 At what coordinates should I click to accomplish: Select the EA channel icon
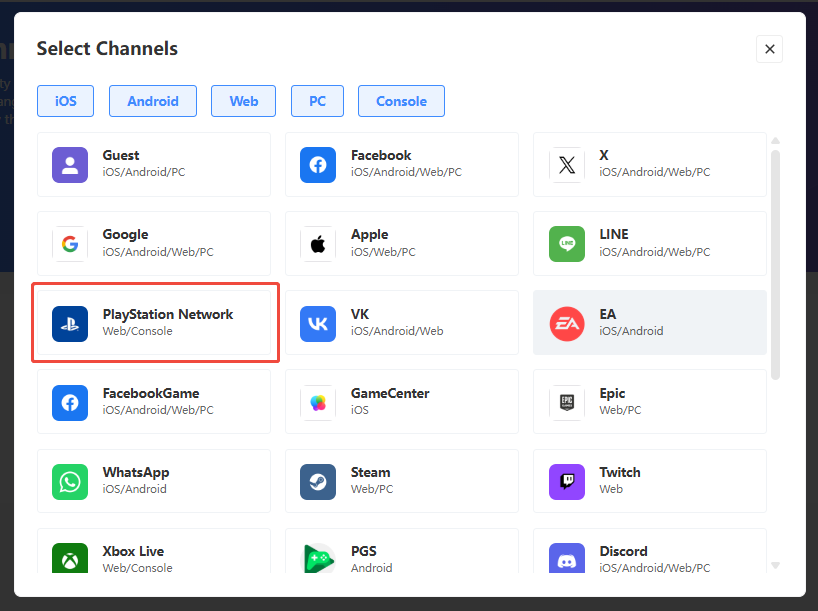coord(566,323)
